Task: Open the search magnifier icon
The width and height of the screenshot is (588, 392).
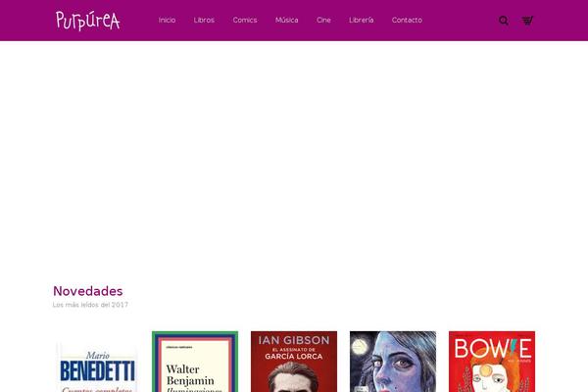Action: click(504, 21)
